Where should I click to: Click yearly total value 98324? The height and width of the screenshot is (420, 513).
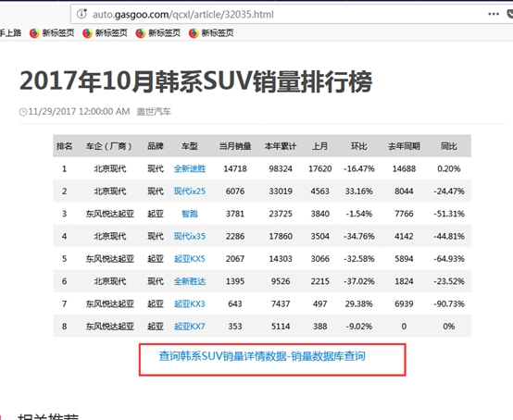point(281,168)
